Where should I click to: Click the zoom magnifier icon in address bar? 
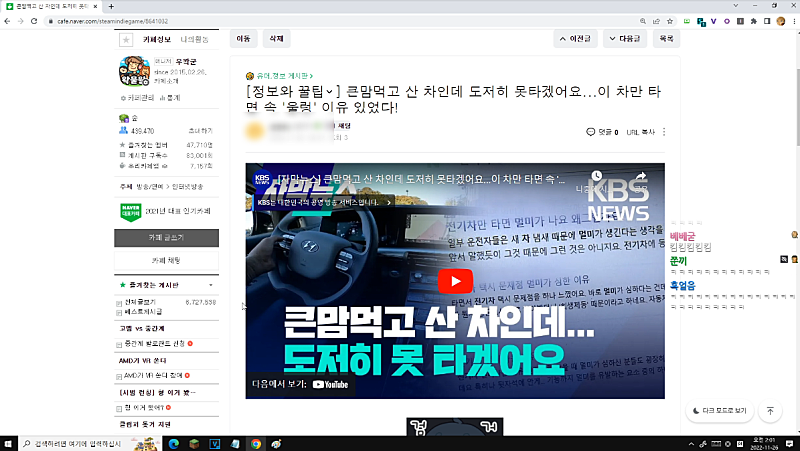coord(643,21)
